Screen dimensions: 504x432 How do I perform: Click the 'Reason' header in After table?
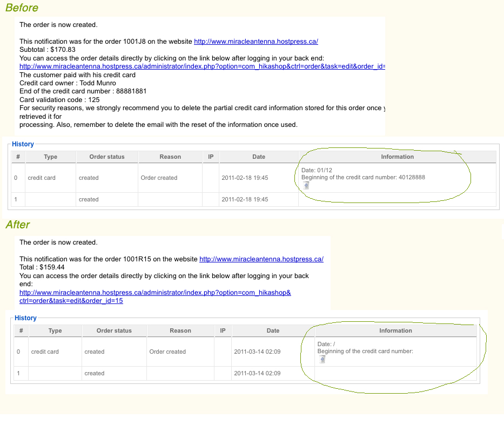pyautogui.click(x=180, y=330)
